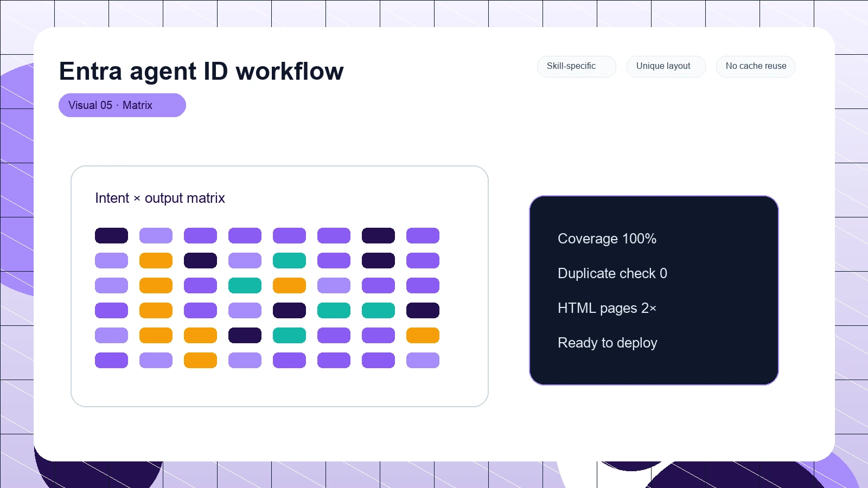This screenshot has width=868, height=488.
Task: Select the Visual 05 · Matrix badge
Action: [122, 105]
